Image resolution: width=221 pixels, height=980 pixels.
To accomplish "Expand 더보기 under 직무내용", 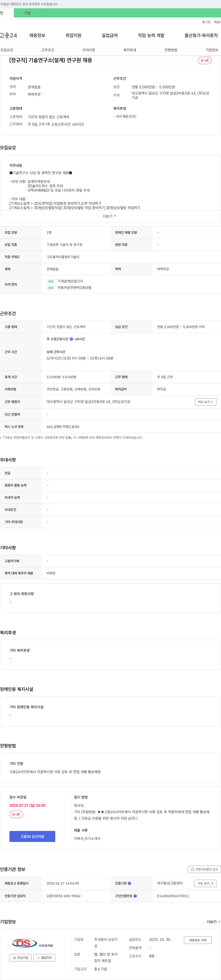I will (x=110, y=216).
